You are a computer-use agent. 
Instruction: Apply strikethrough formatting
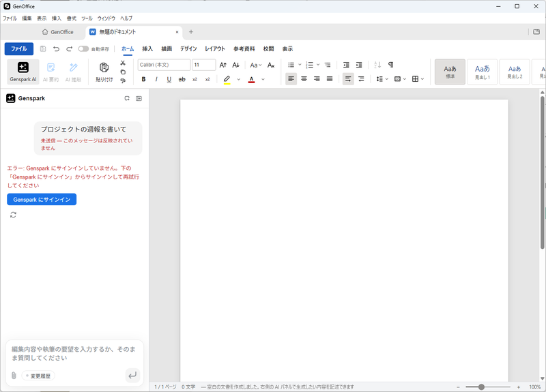(x=182, y=79)
